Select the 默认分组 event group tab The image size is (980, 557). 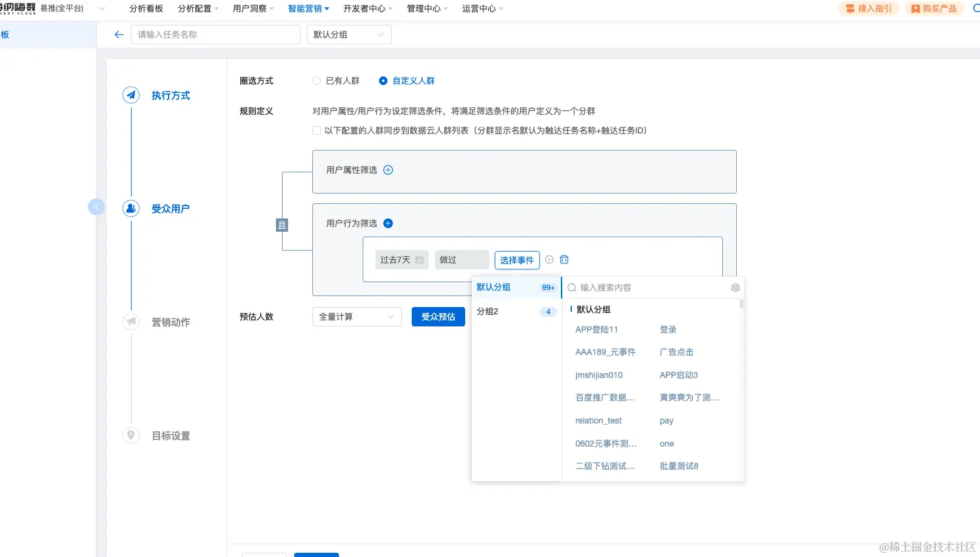(517, 287)
